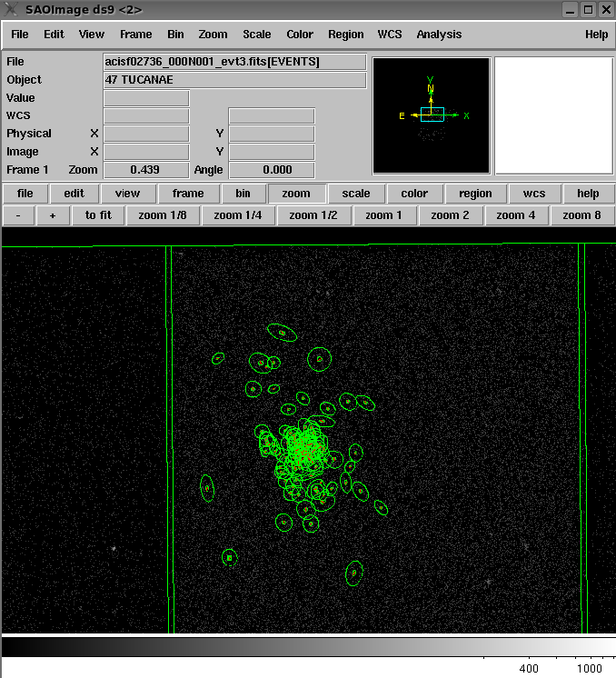Switch button bar to scale options
616x678 pixels.
[356, 194]
